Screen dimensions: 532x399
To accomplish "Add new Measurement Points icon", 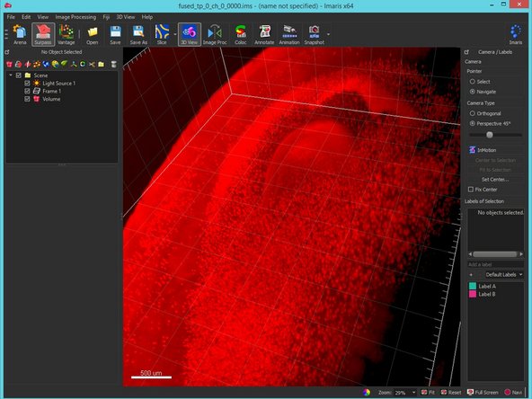I will point(74,64).
